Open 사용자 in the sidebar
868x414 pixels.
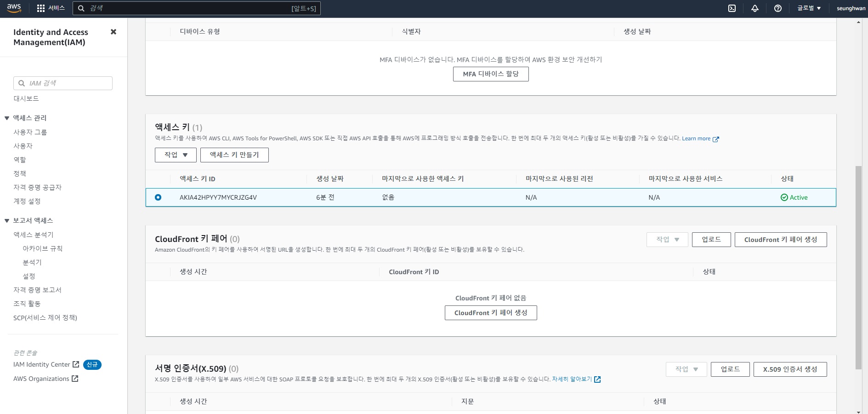(x=23, y=146)
